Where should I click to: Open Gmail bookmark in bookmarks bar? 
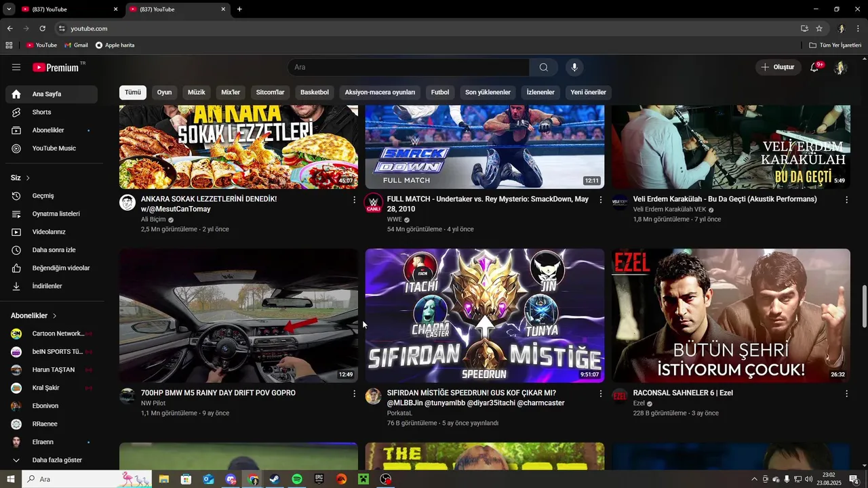76,45
